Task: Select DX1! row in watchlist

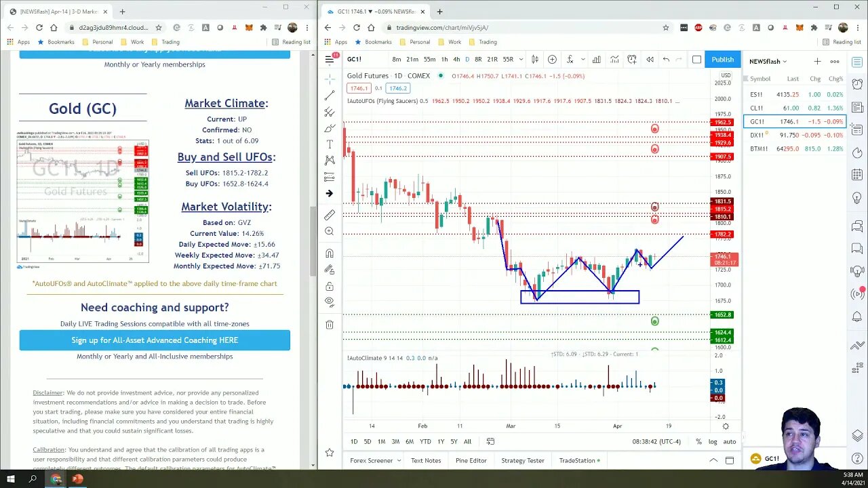Action: (x=795, y=135)
